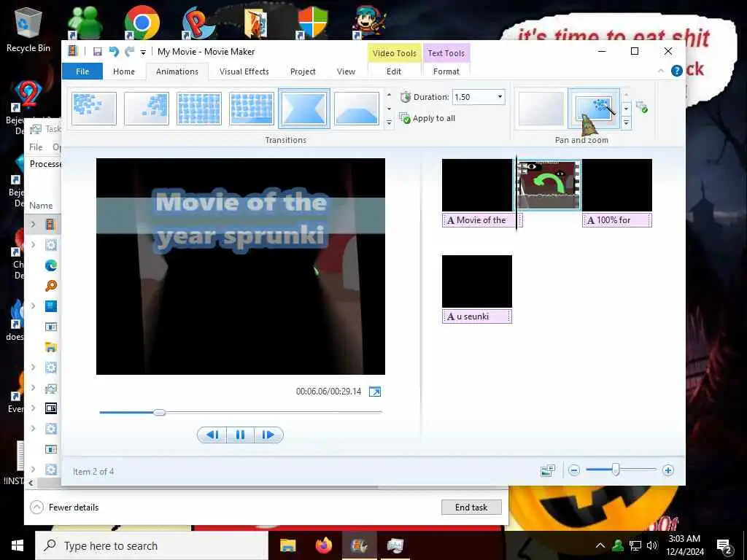Viewport: 747px width, 560px height.
Task: Open the notification center
Action: [x=724, y=546]
